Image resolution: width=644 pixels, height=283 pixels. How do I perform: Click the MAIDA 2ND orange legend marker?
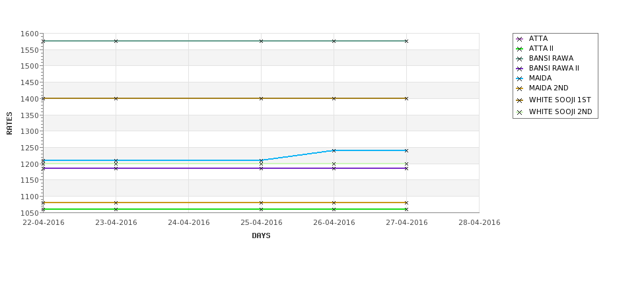[x=519, y=88]
